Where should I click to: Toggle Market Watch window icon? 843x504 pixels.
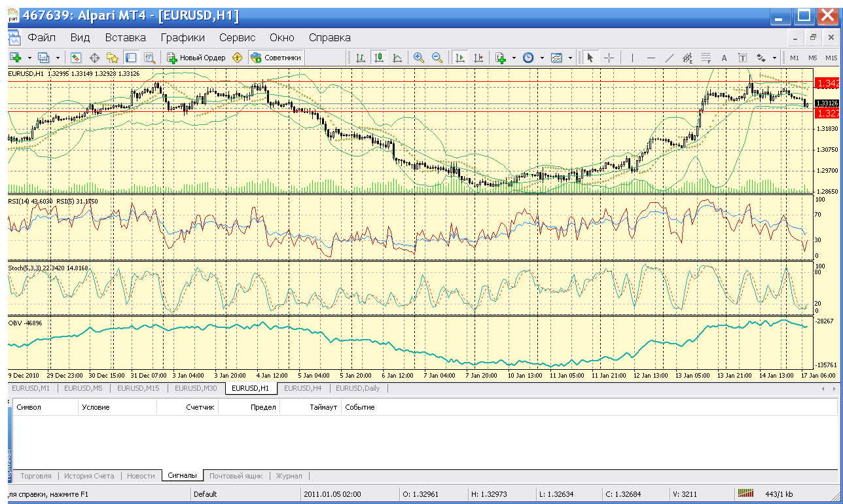click(x=76, y=58)
